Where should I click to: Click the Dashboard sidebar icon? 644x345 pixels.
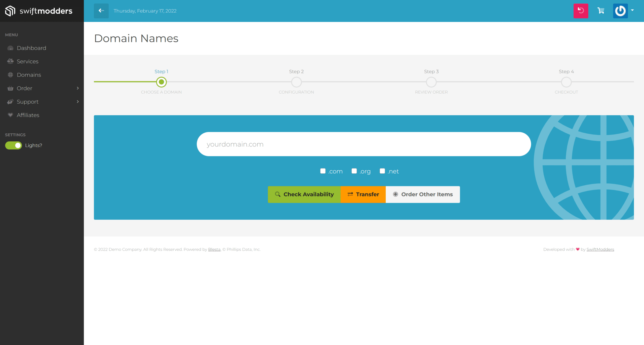point(10,48)
